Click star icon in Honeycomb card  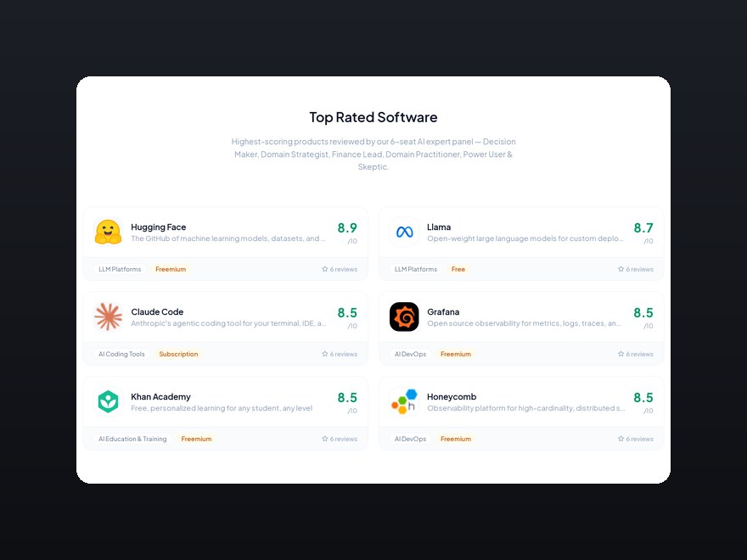coord(621,439)
